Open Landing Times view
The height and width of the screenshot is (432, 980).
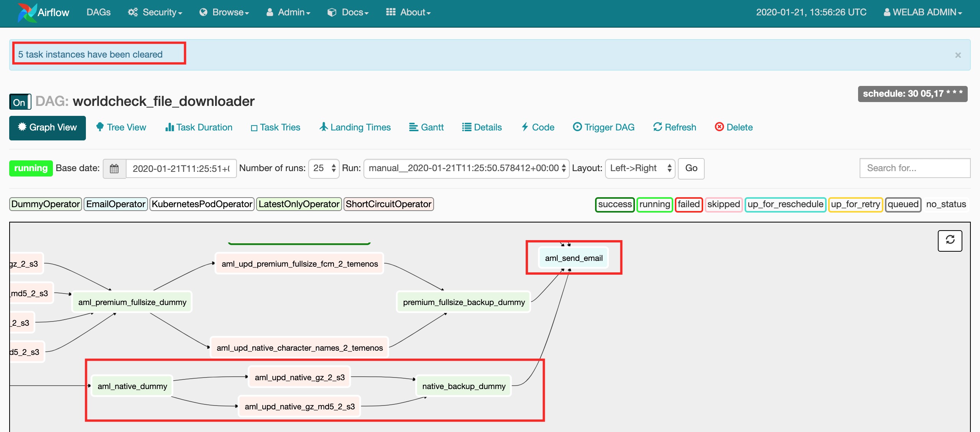point(355,127)
